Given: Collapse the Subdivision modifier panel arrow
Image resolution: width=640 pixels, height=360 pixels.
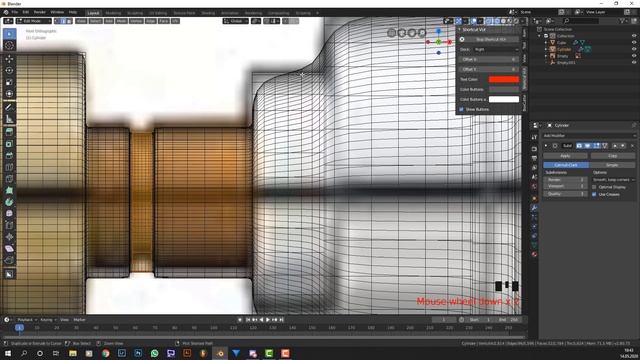Looking at the screenshot, I should pos(546,146).
